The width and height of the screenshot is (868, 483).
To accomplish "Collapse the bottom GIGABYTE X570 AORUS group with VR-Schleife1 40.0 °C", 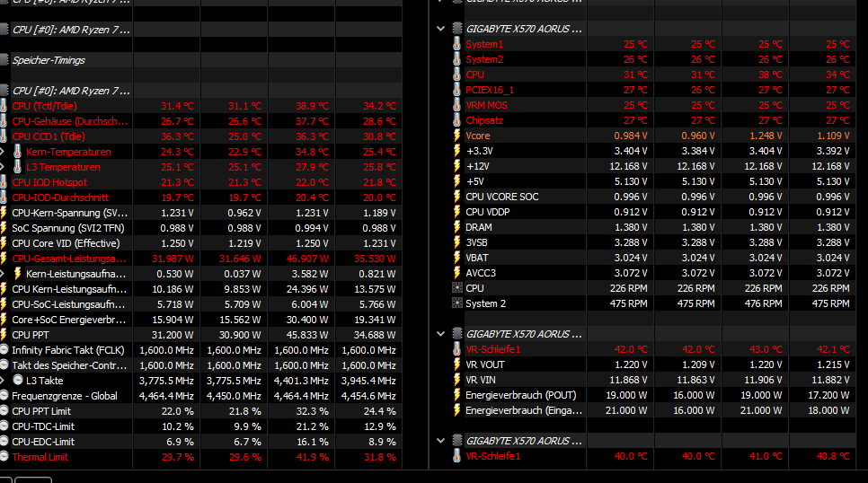I will pyautogui.click(x=440, y=441).
